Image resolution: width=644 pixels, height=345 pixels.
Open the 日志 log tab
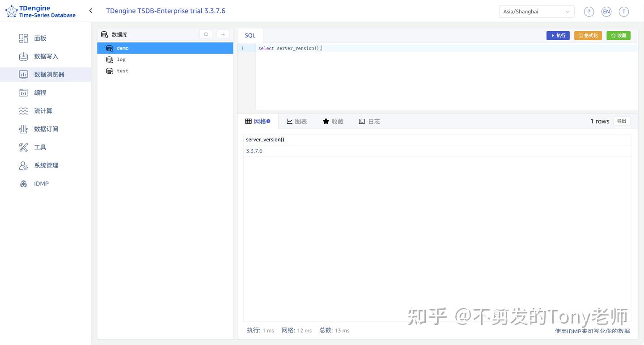tap(369, 122)
